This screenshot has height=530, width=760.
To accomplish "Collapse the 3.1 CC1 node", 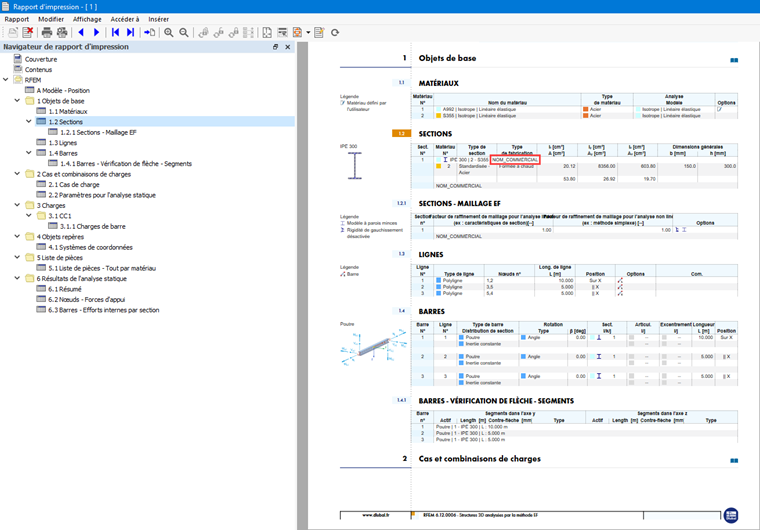I will pyautogui.click(x=29, y=215).
